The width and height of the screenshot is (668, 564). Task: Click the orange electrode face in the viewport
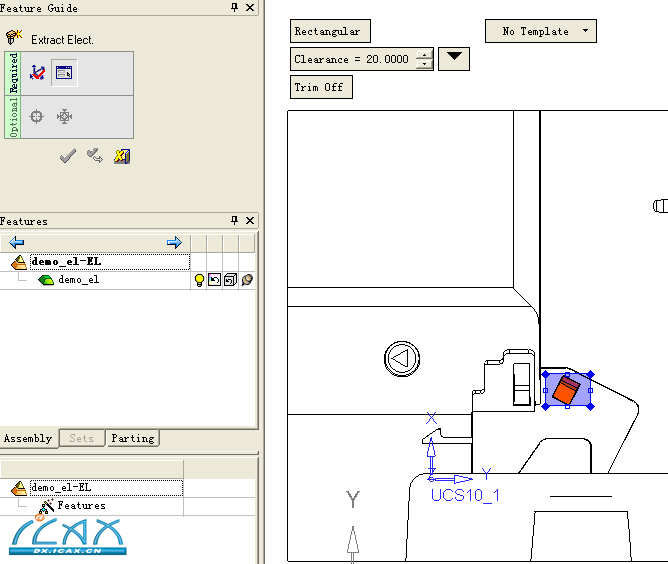coord(566,390)
